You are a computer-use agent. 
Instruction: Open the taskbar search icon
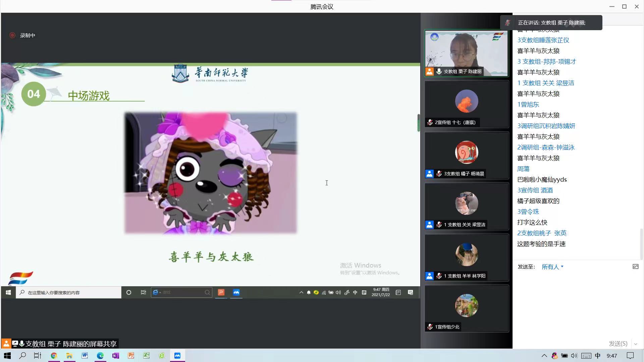(x=22, y=356)
